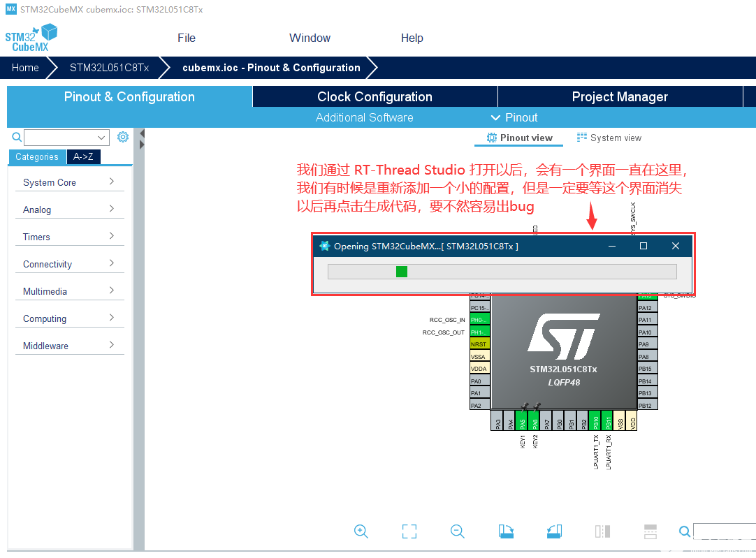Open the Window menu
The height and width of the screenshot is (558, 756).
[x=310, y=38]
